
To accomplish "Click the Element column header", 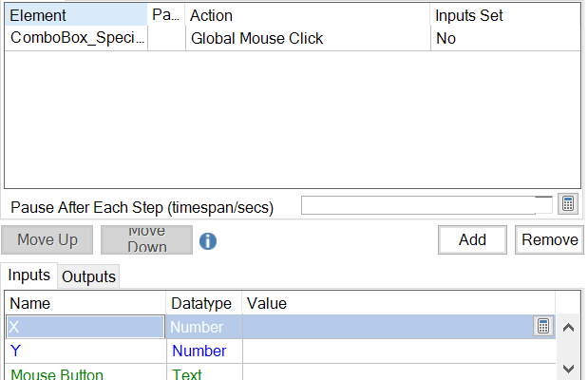I will (x=77, y=15).
